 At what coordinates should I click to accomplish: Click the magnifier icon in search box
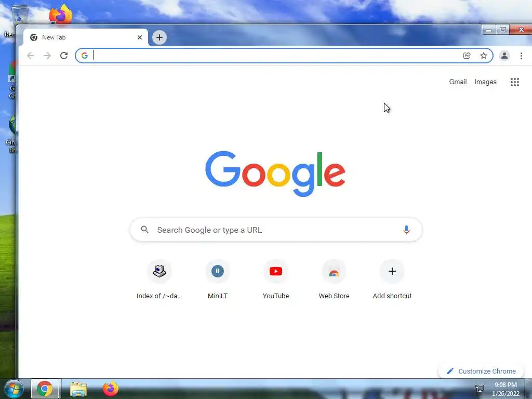pos(144,230)
